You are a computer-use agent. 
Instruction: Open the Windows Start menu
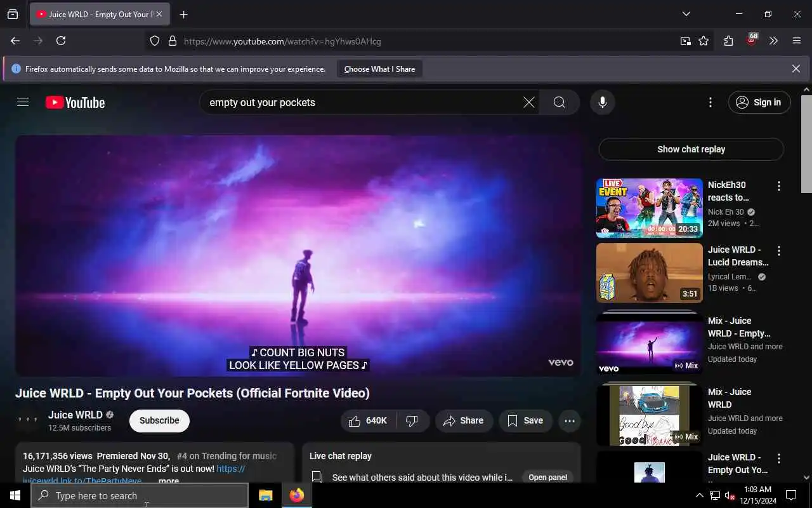coord(15,495)
